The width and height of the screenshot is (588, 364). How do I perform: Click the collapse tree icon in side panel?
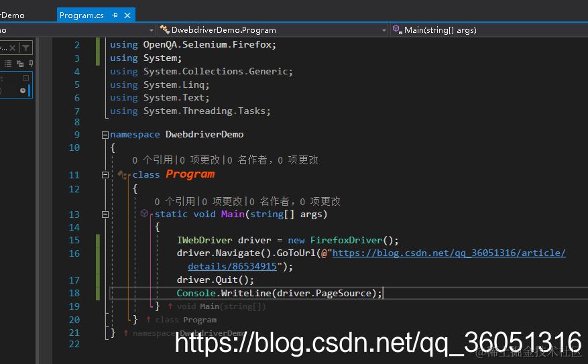tap(20, 64)
